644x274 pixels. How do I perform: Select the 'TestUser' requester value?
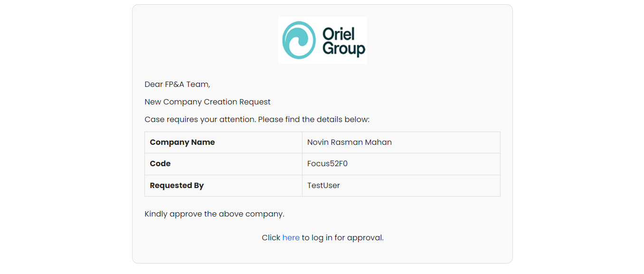(x=323, y=186)
